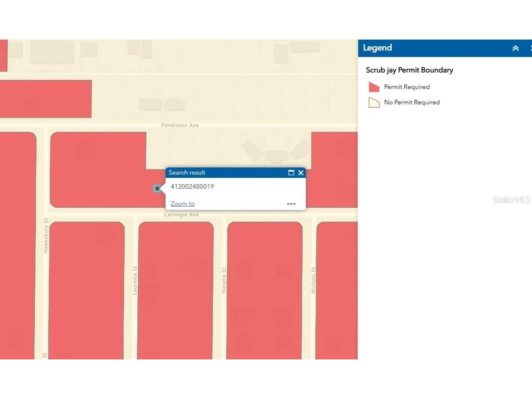Viewport: 532px width, 399px height.
Task: Select the highlighted parcel marker dot
Action: (157, 189)
